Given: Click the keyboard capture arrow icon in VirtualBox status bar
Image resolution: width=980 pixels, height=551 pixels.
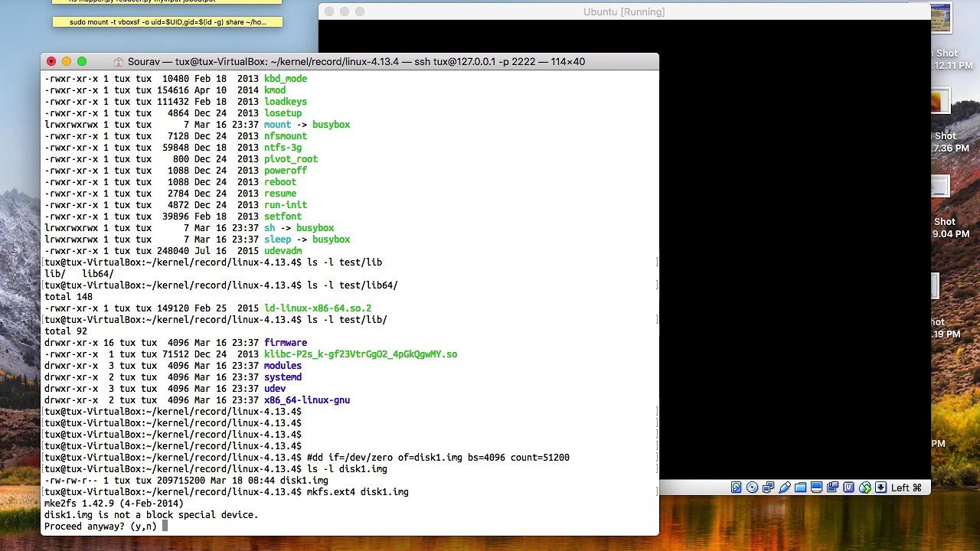Looking at the screenshot, I should tap(880, 487).
